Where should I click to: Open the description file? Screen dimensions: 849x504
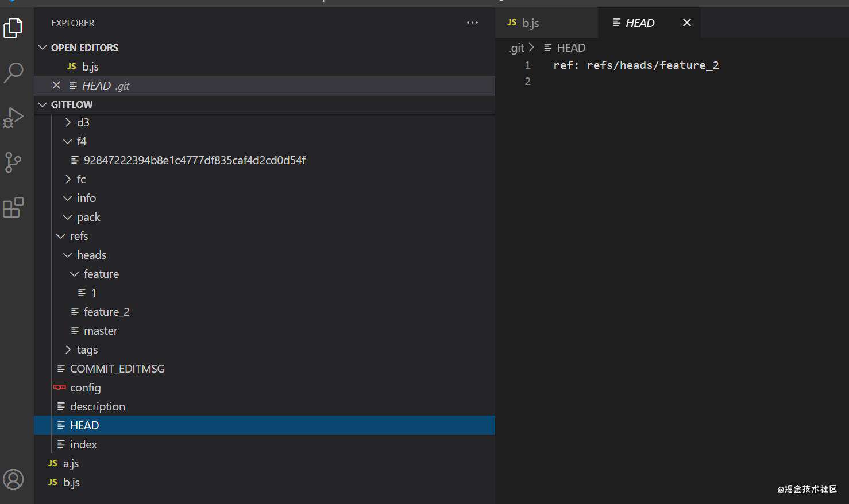(x=264, y=406)
